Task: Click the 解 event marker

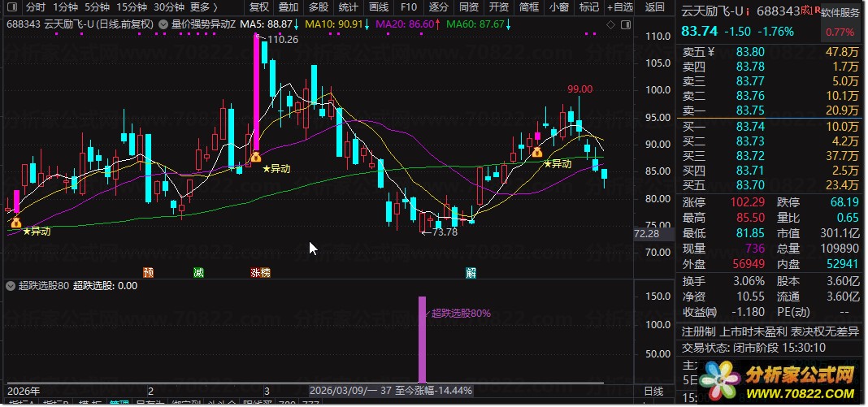Action: (x=471, y=272)
